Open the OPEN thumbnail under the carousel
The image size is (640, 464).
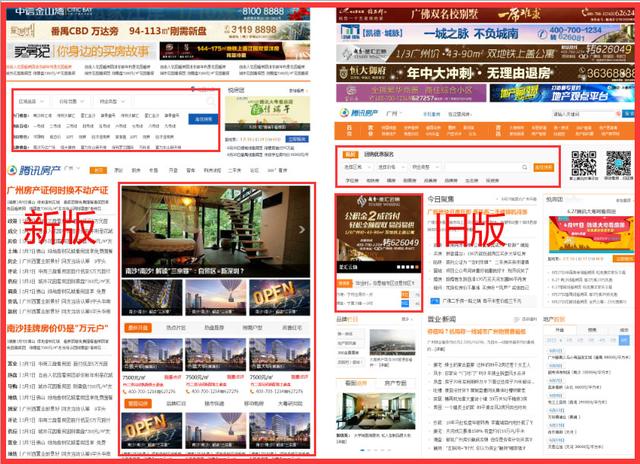(280, 297)
